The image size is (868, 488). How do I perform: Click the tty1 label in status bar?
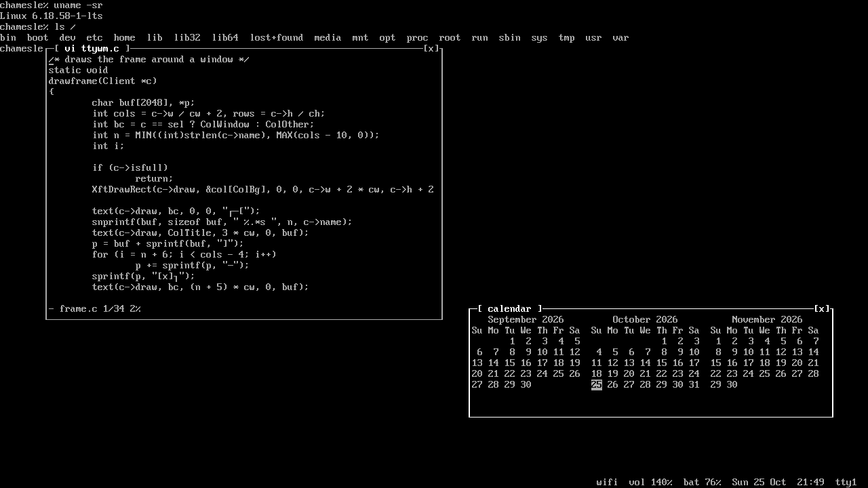(846, 483)
